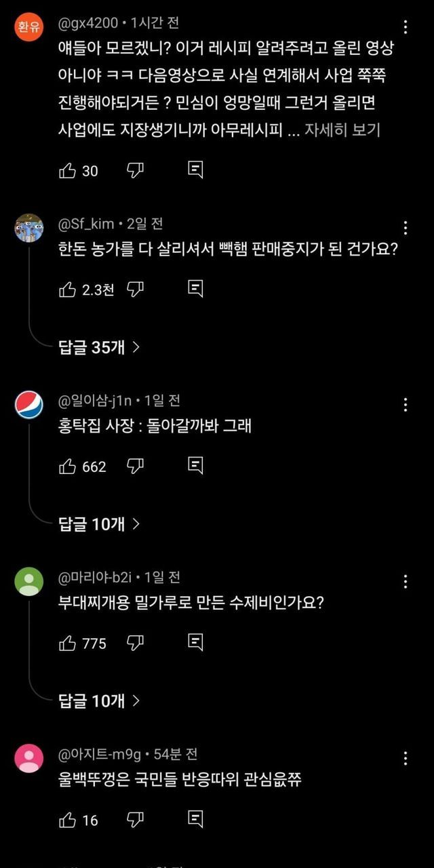Expand 10 replies under @마리야-b2i comment
This screenshot has height=868, width=434.
[99, 700]
